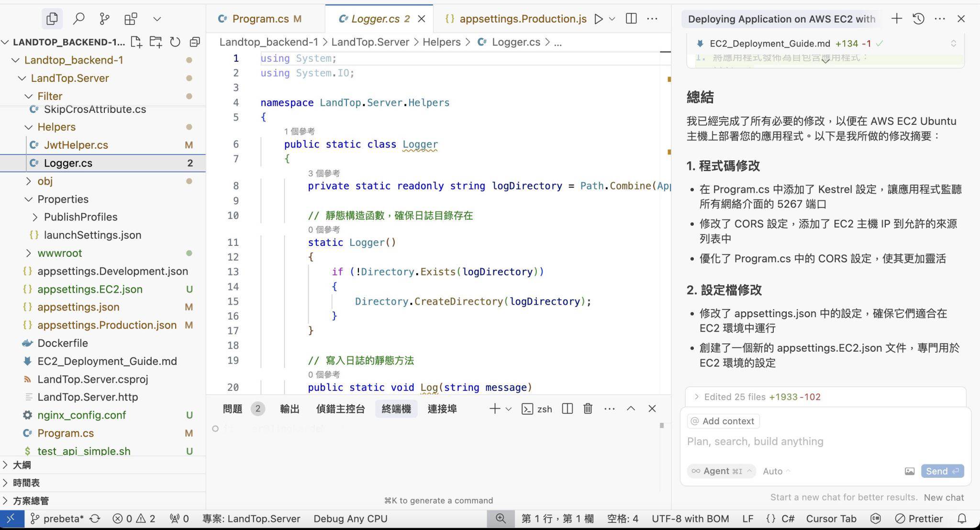Toggle the split terminal icon
980x530 pixels.
[x=567, y=409]
